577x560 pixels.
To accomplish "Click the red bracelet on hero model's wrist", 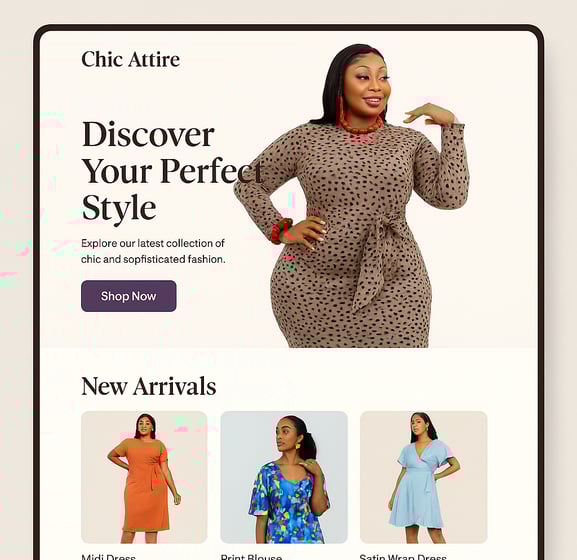I will [x=281, y=231].
